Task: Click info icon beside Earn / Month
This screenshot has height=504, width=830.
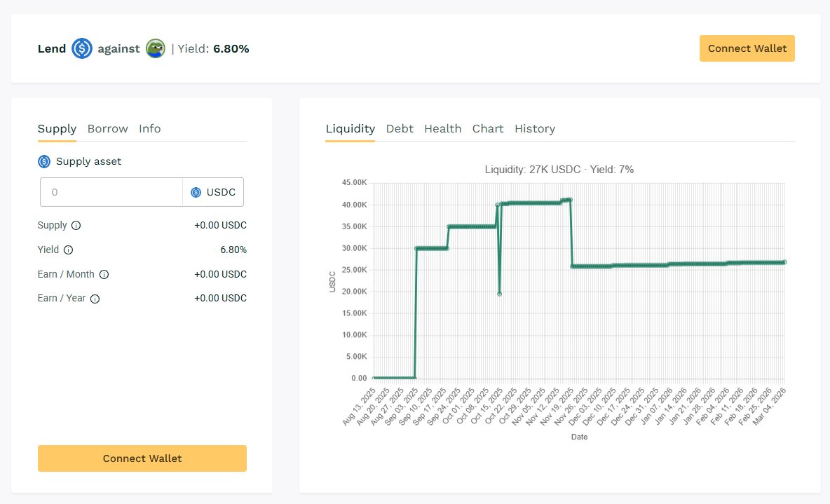Action: point(104,275)
